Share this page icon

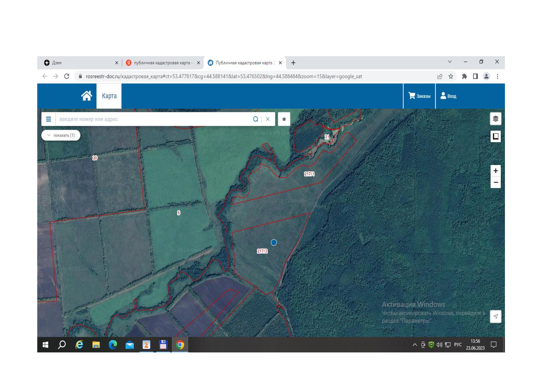coord(440,77)
